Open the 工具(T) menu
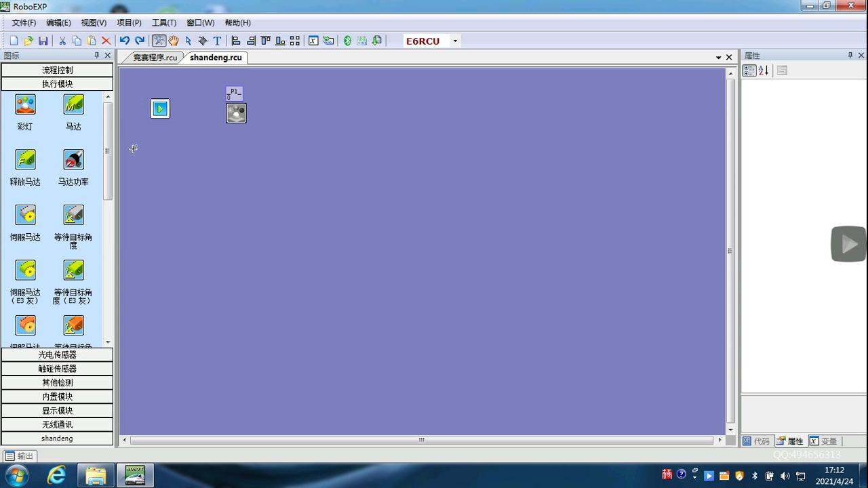The height and width of the screenshot is (488, 868). 164,23
